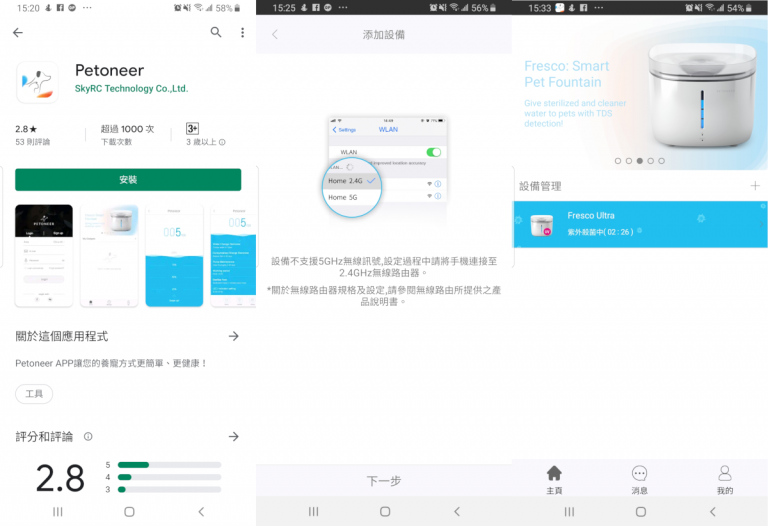Image resolution: width=768 pixels, height=526 pixels.
Task: Open the fountain product screenshot thumbnail
Action: [x=109, y=256]
